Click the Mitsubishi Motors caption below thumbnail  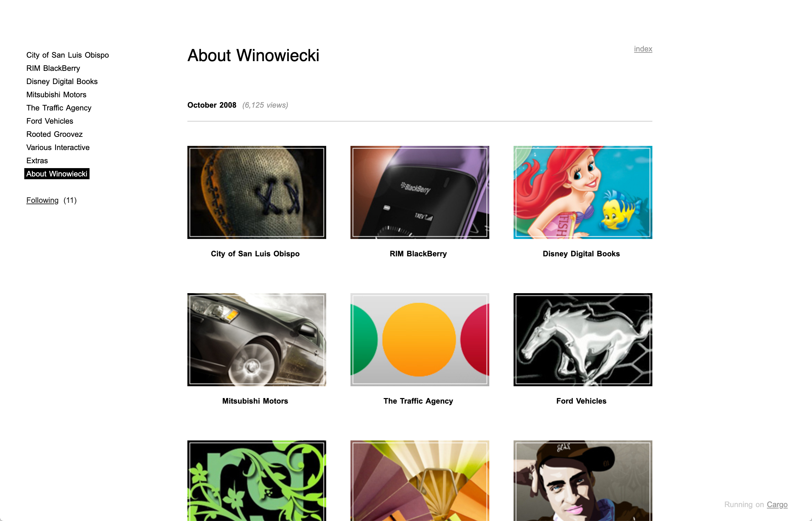click(255, 401)
